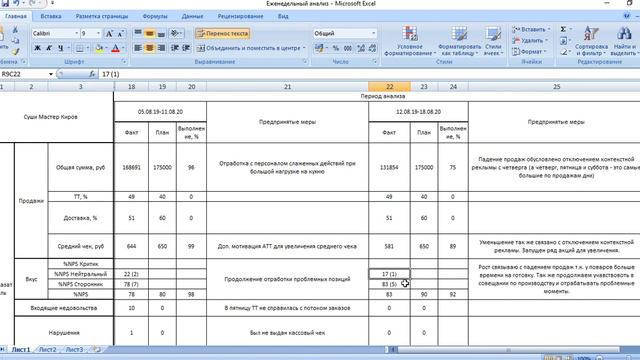This screenshot has height=360, width=640.
Task: Open the font size 9 dropdown
Action: (98, 33)
